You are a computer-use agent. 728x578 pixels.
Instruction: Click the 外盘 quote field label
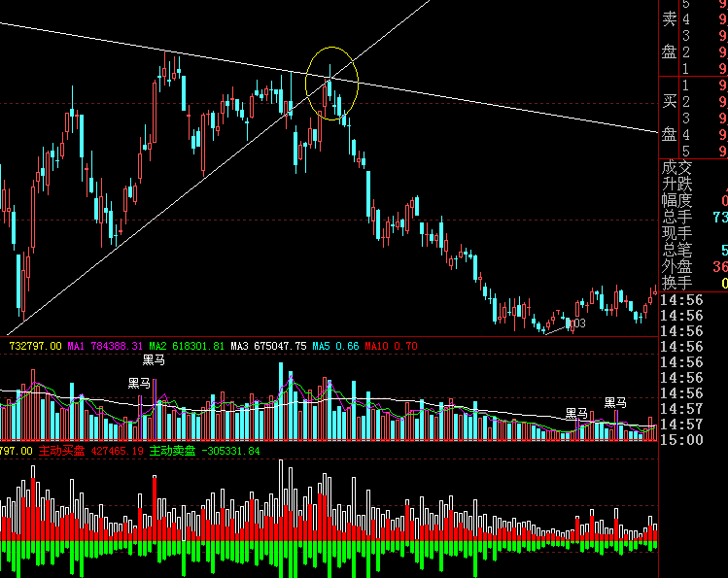click(x=676, y=266)
